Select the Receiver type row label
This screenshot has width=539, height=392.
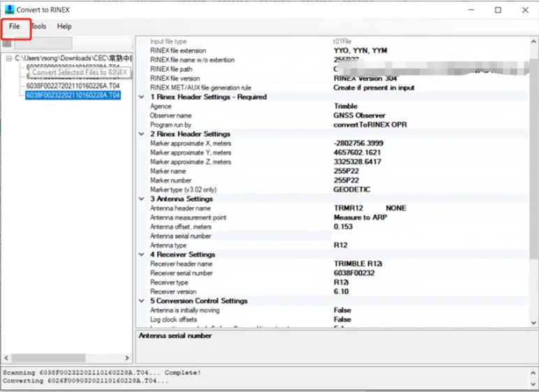(x=169, y=282)
